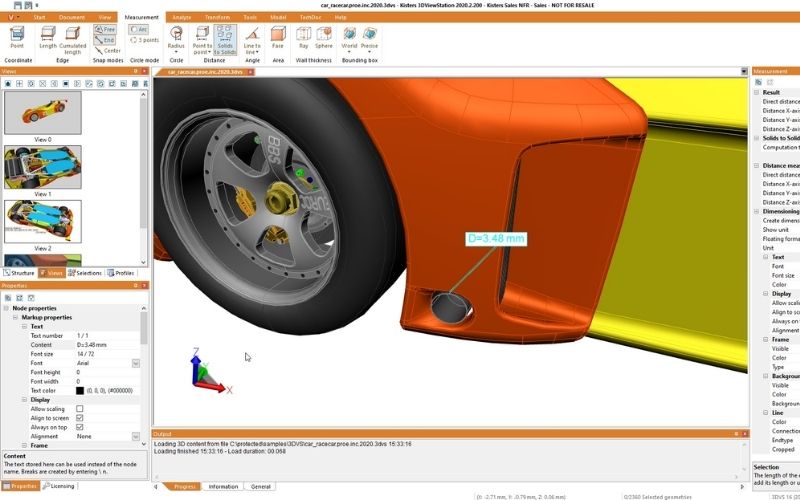Image resolution: width=800 pixels, height=500 pixels.
Task: Enable the Allow scaling checkbox
Action: click(x=80, y=409)
